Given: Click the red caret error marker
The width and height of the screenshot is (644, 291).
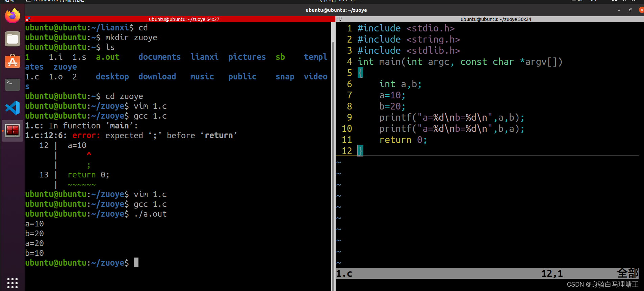Looking at the screenshot, I should (89, 154).
